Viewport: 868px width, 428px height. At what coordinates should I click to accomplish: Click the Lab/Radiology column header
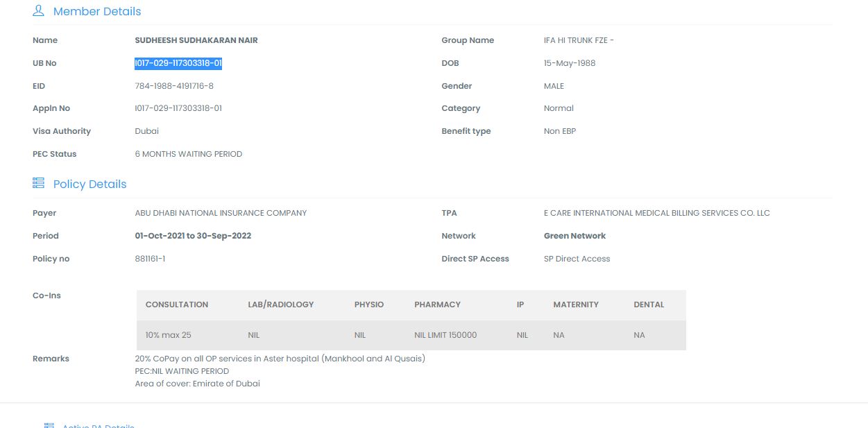tap(280, 305)
